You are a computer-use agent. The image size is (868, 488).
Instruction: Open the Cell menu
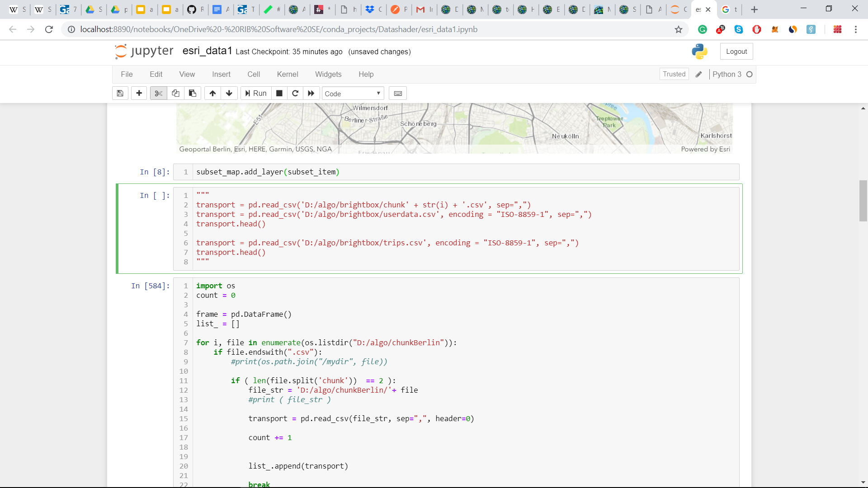click(x=254, y=74)
